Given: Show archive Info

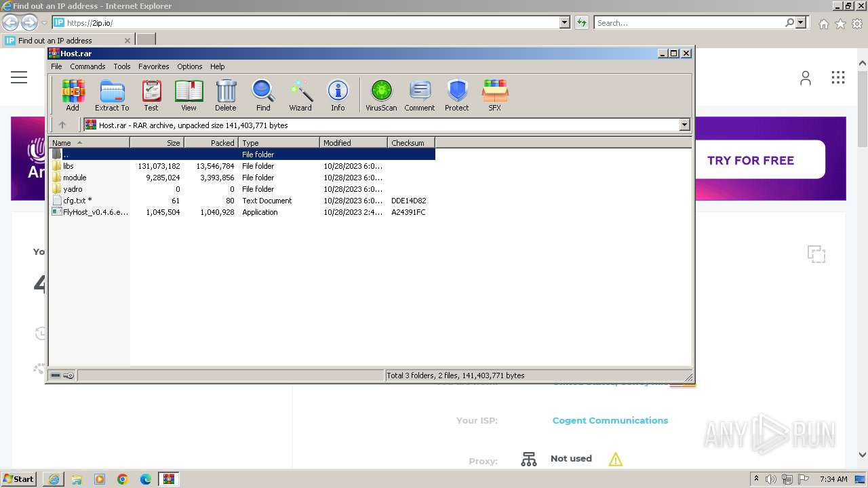Looking at the screenshot, I should [x=338, y=95].
